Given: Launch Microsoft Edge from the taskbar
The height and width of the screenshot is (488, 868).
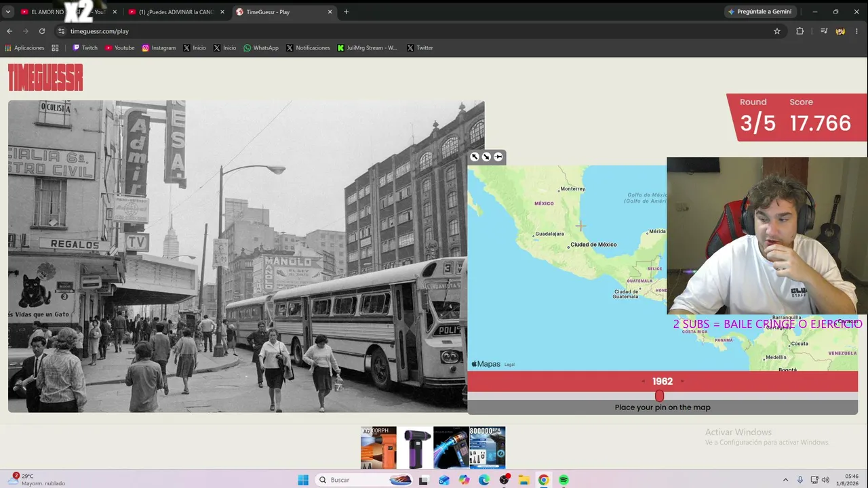Looking at the screenshot, I should tap(484, 480).
